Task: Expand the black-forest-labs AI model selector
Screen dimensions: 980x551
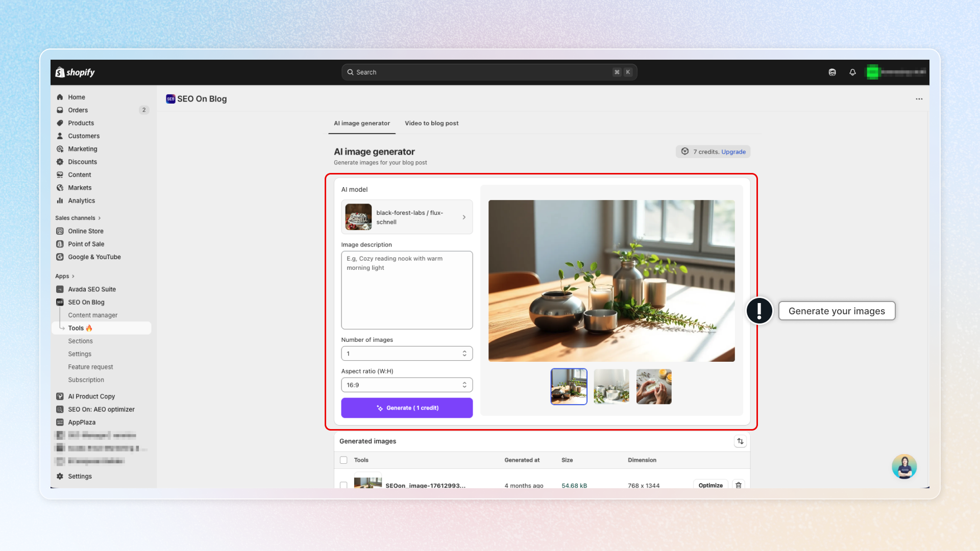Action: coord(406,217)
